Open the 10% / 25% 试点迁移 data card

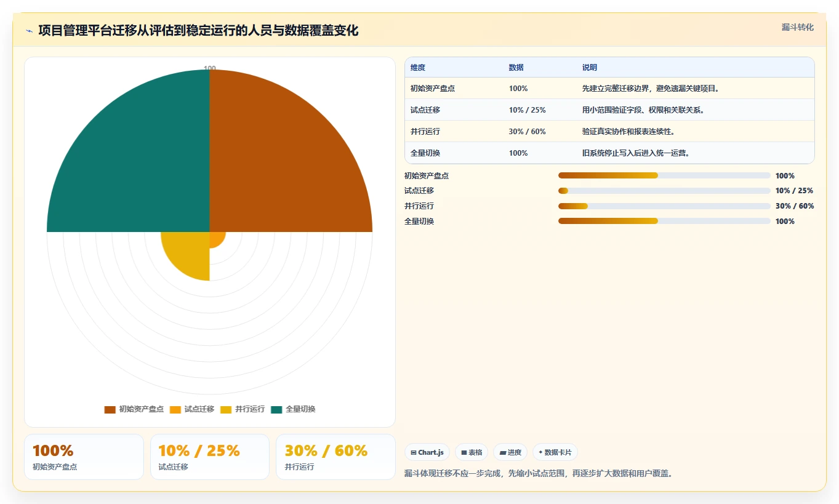click(210, 457)
